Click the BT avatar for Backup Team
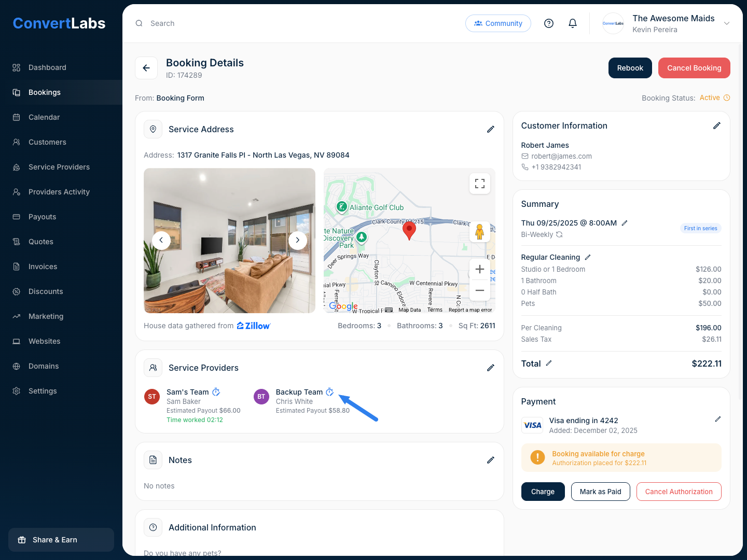This screenshot has width=747, height=560. 261,397
